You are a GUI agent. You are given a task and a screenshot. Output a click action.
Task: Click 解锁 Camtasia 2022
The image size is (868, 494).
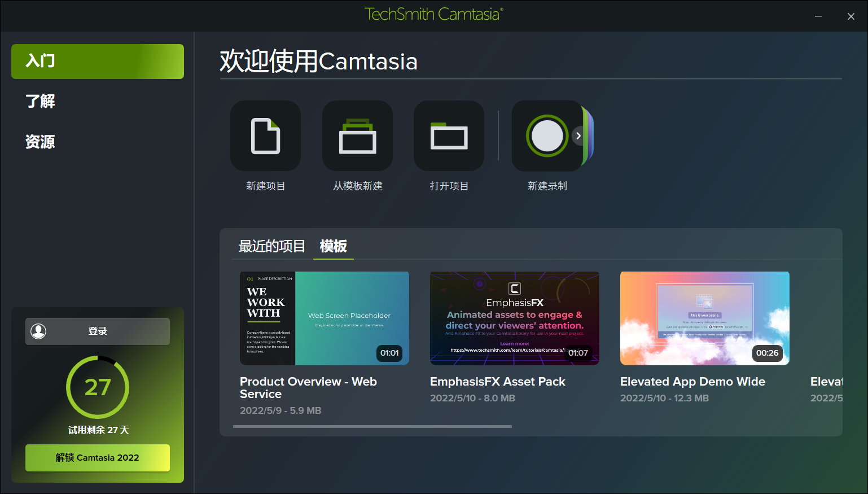point(97,458)
